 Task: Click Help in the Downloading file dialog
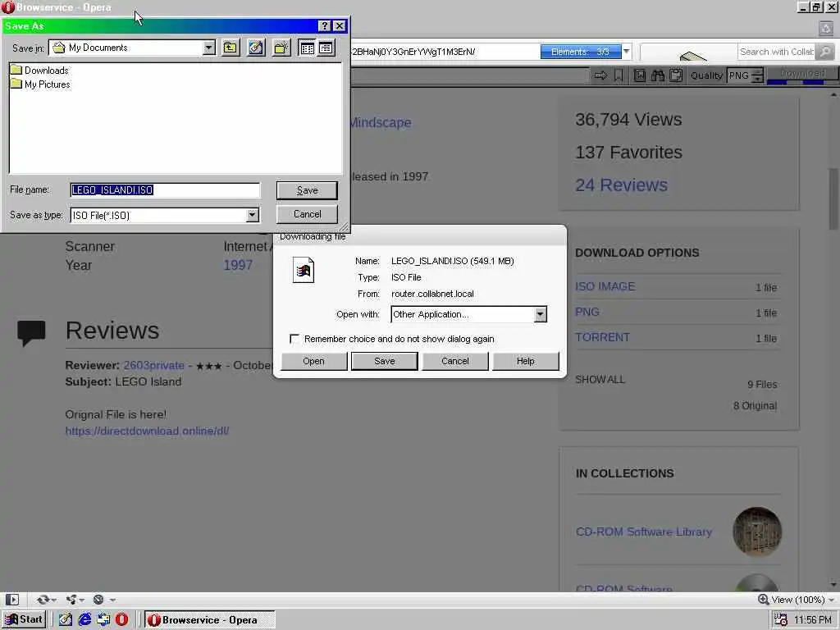[x=526, y=361]
